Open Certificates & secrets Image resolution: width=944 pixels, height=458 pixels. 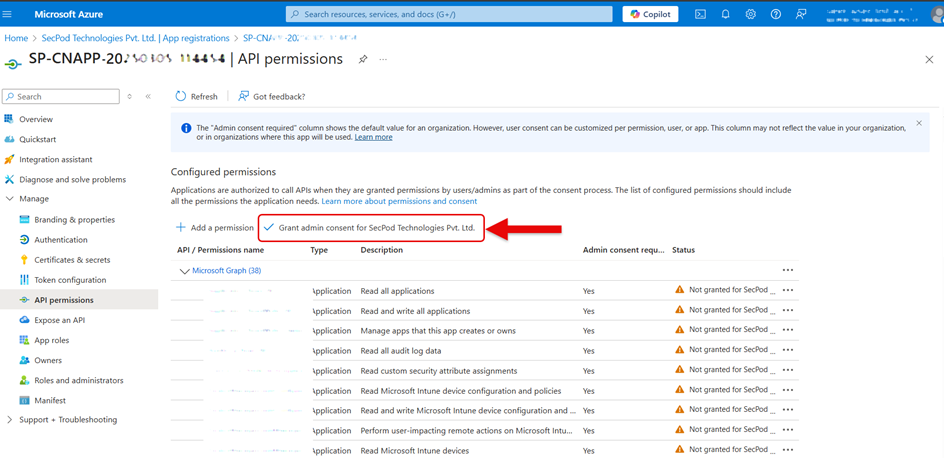point(72,260)
